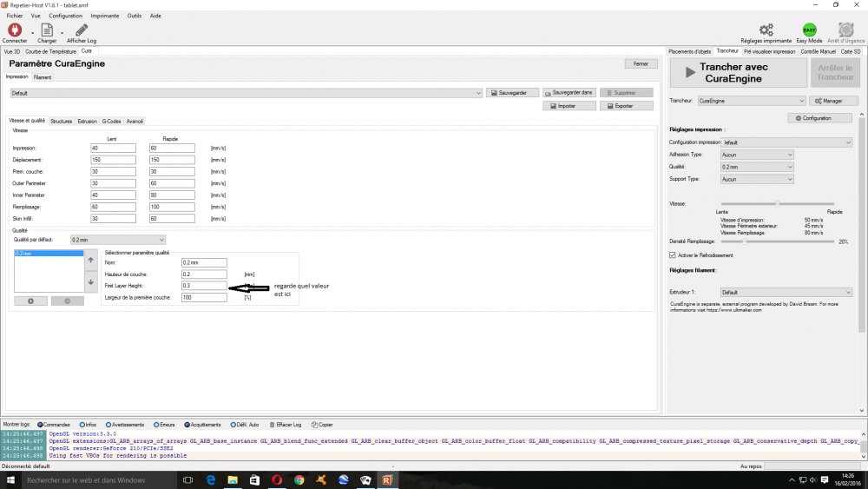The height and width of the screenshot is (489, 868).
Task: Move quality profile up with arrow
Action: [x=91, y=260]
